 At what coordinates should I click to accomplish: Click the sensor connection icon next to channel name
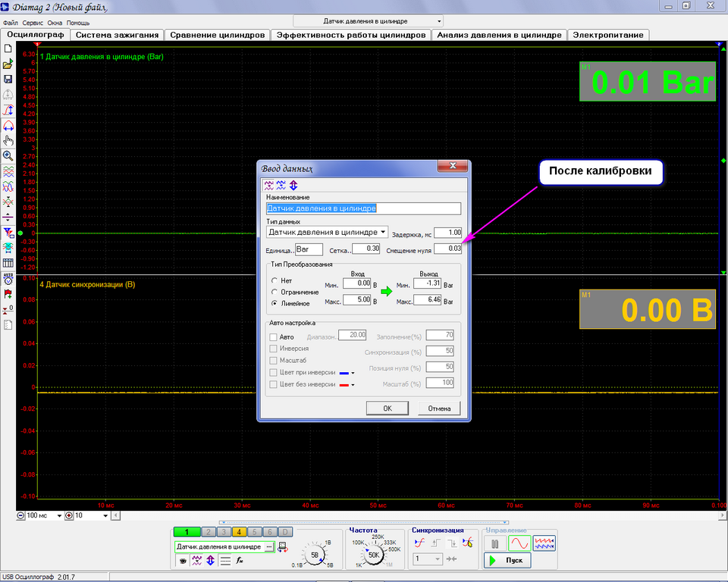pyautogui.click(x=282, y=547)
